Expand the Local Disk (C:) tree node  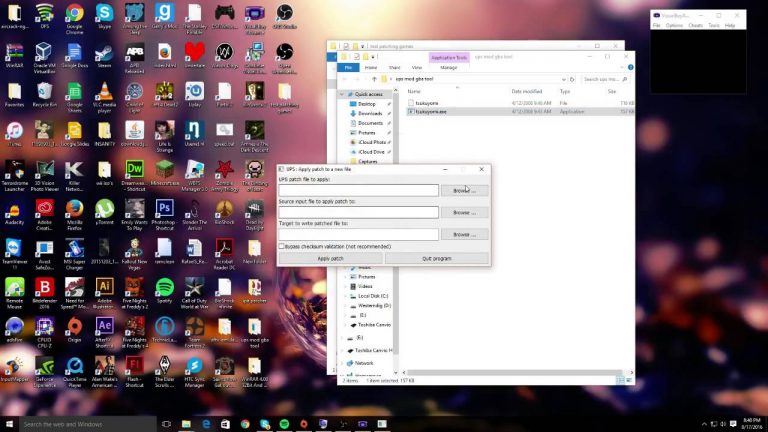pyautogui.click(x=346, y=296)
